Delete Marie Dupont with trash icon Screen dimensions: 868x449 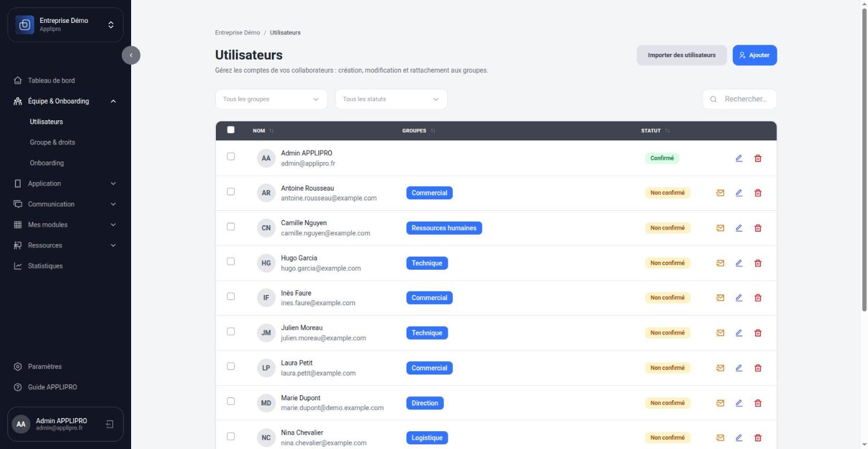pos(758,403)
